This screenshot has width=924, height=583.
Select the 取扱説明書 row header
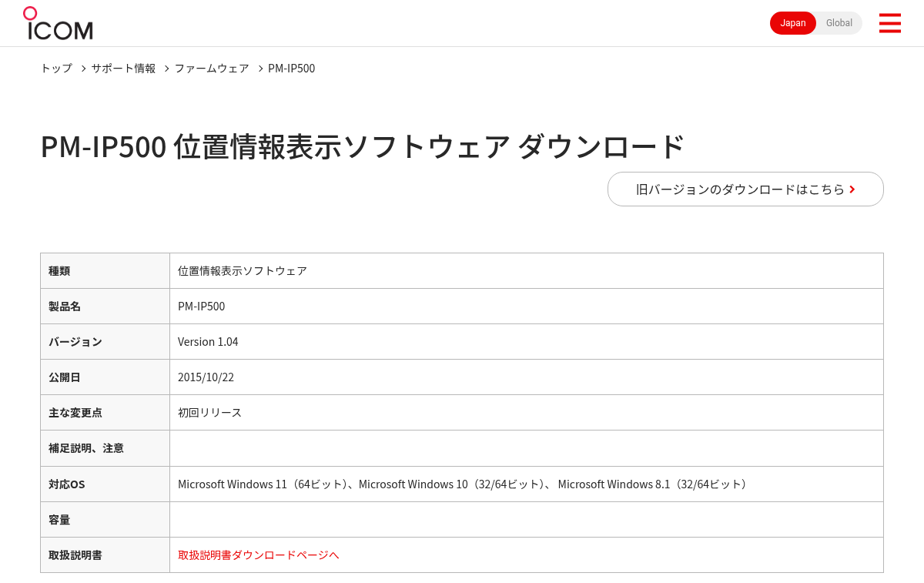click(105, 555)
